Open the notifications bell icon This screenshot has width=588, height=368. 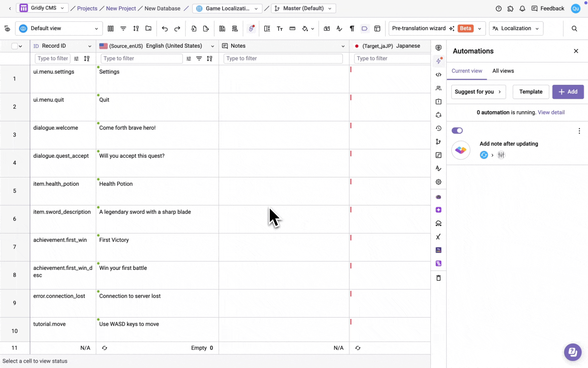tap(522, 9)
